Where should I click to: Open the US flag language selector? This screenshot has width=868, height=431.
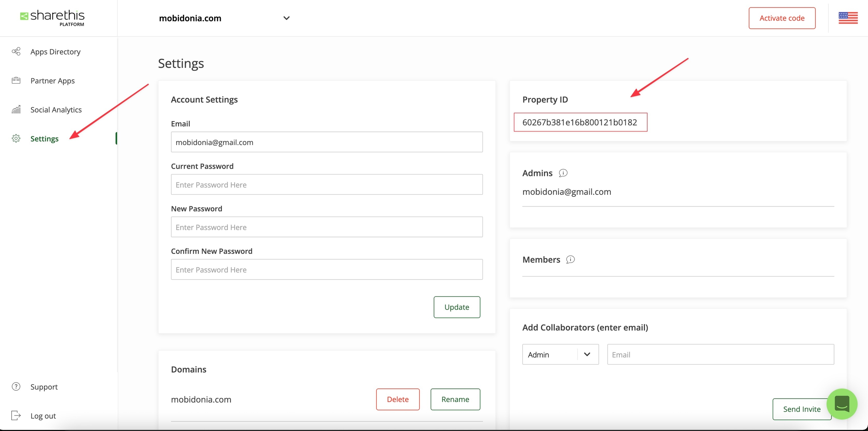click(x=848, y=18)
